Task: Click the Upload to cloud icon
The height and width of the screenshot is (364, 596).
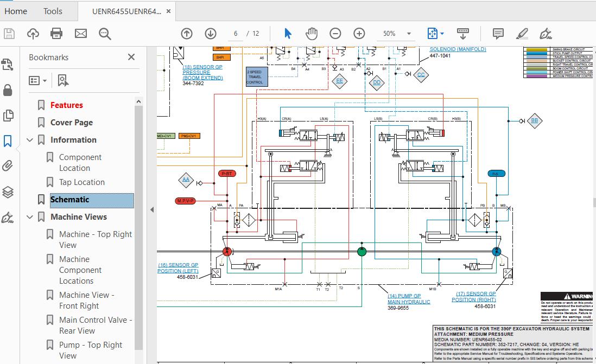Action: (x=33, y=34)
